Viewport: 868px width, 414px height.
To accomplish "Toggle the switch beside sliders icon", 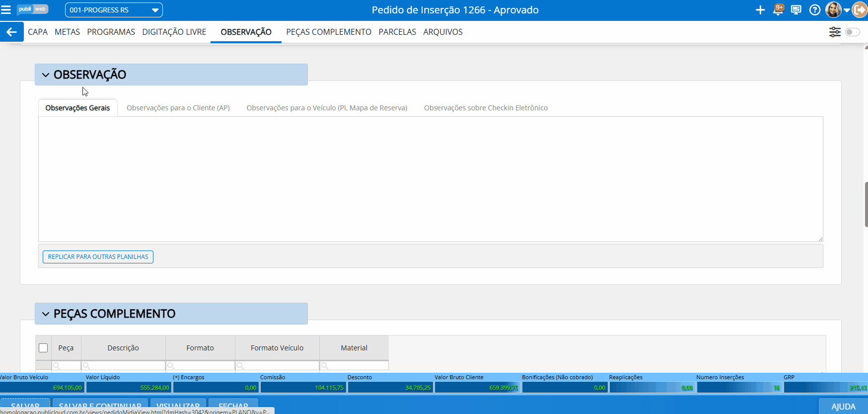I will [852, 32].
